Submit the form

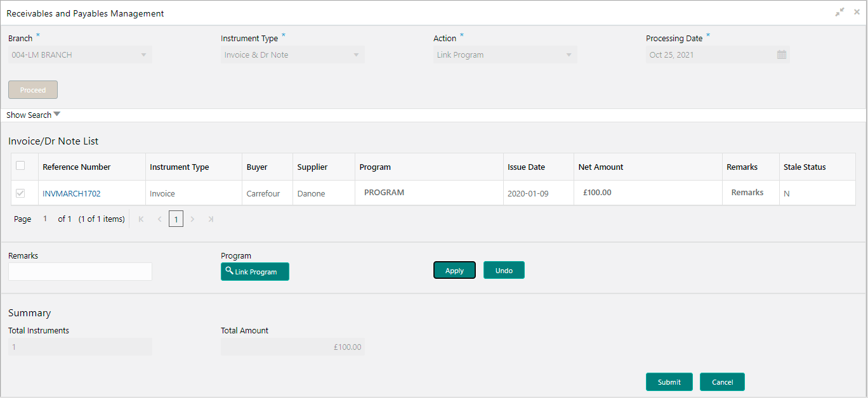(669, 382)
